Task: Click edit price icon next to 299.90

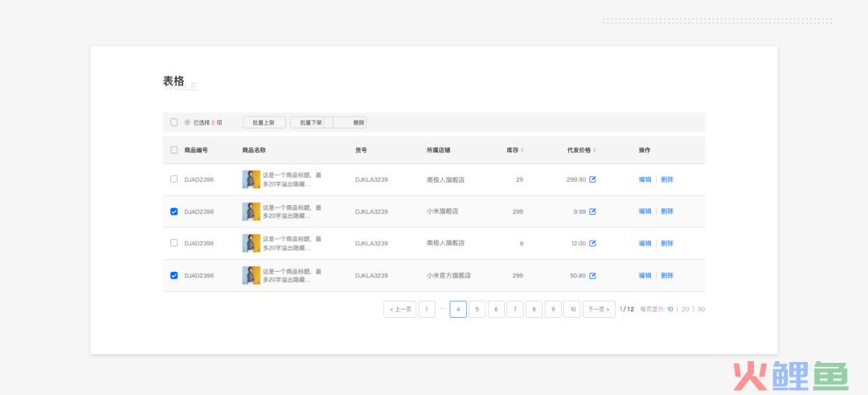Action: [592, 179]
